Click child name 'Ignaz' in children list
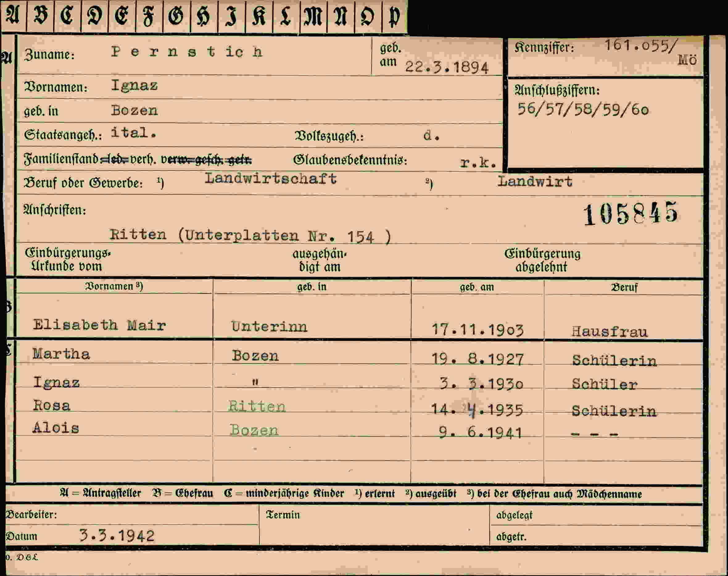Image resolution: width=728 pixels, height=576 pixels. tap(56, 382)
